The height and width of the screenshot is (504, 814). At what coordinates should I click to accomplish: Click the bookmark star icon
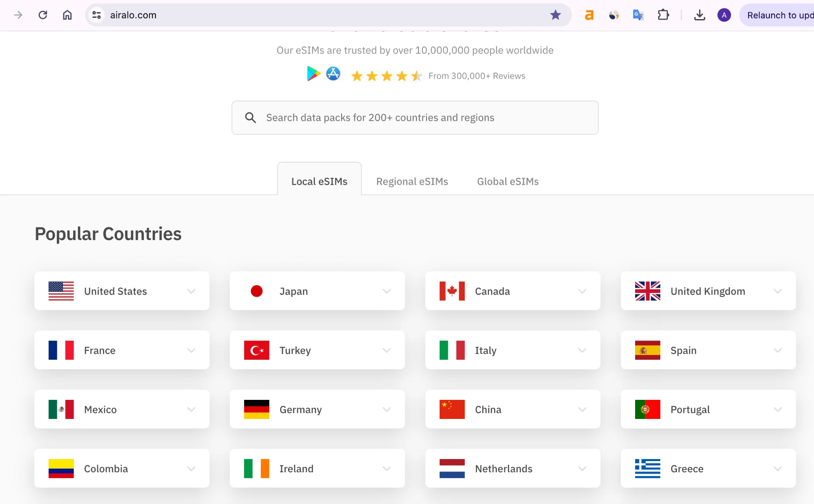click(x=555, y=15)
